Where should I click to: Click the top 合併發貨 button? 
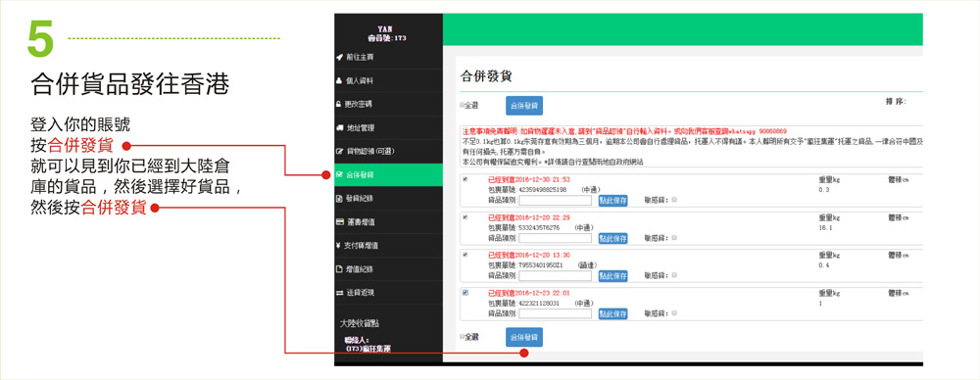tap(523, 106)
